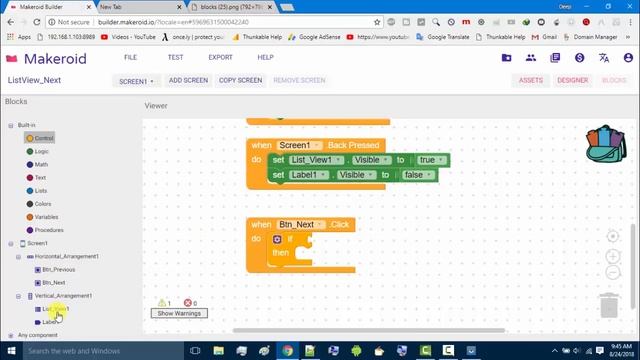Zoom out the blocks workspace

tap(612, 272)
